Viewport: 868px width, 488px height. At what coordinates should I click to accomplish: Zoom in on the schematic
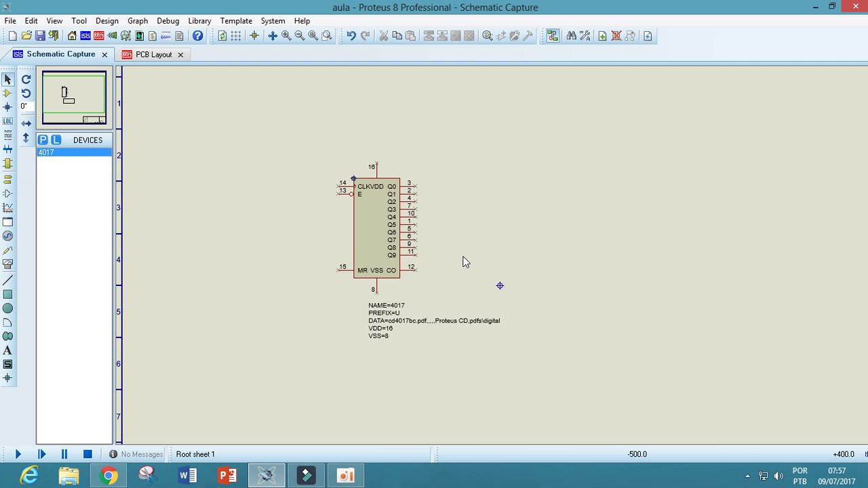pyautogui.click(x=286, y=36)
